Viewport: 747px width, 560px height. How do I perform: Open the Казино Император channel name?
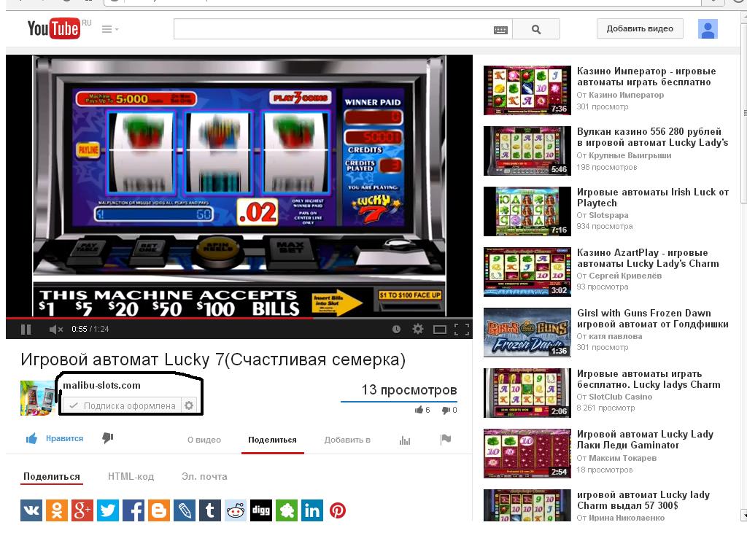coord(626,95)
